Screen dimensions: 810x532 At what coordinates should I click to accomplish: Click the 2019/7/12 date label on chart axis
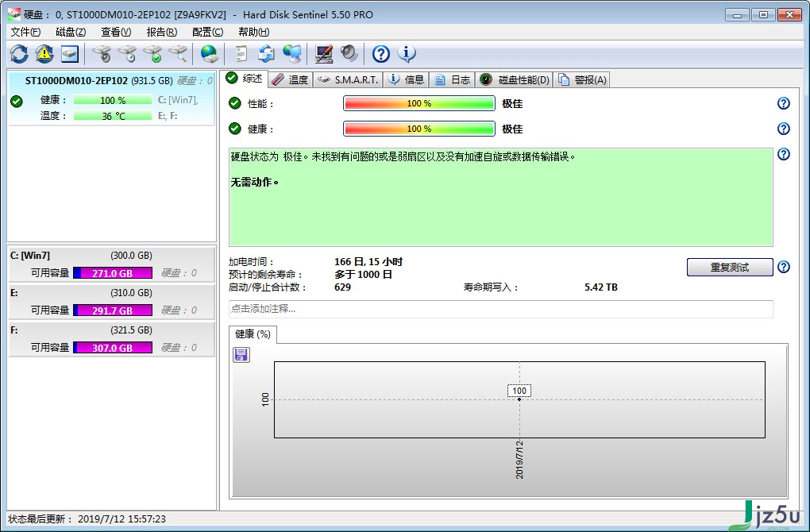tap(519, 460)
